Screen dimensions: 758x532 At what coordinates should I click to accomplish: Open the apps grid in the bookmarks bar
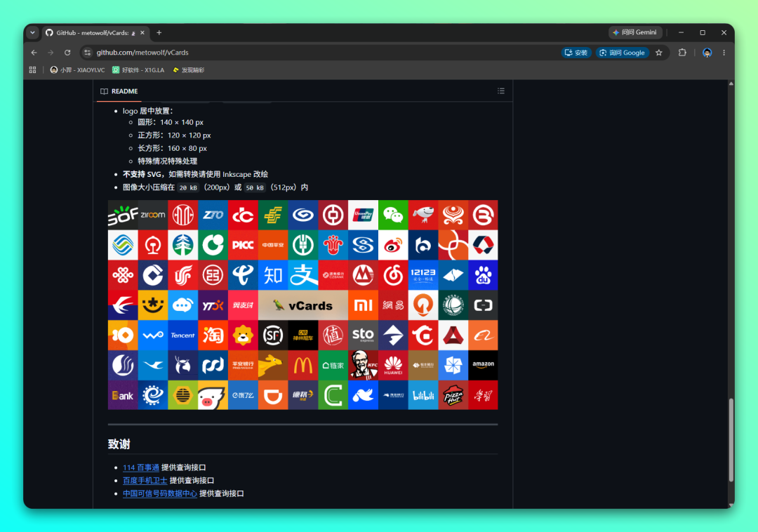[32, 70]
